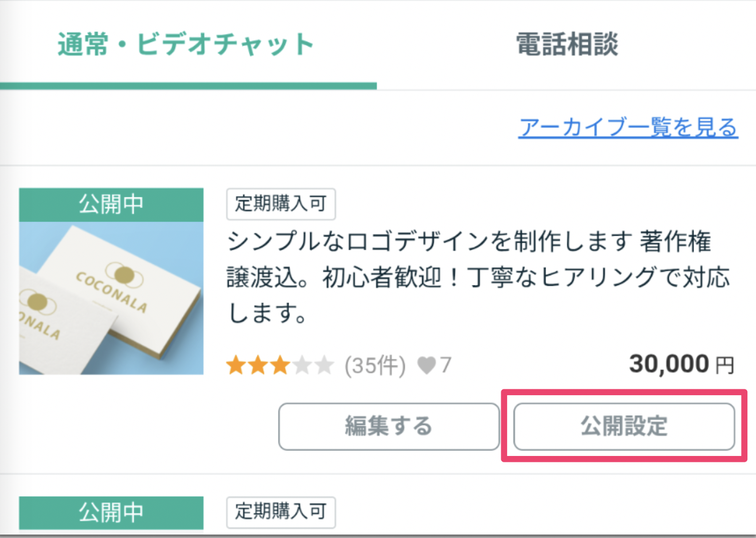Click the 30,000円 price text
Image resolution: width=756 pixels, height=538 pixels.
pyautogui.click(x=681, y=364)
